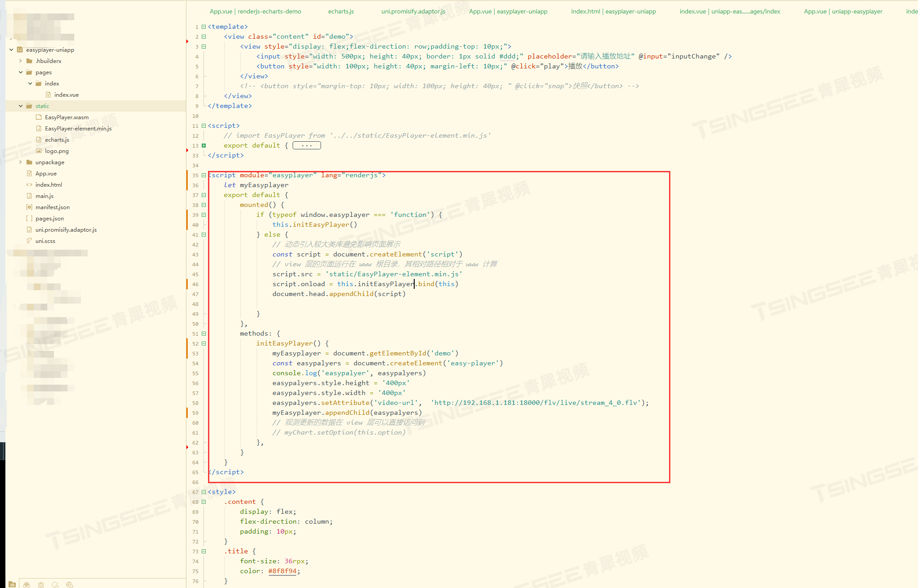The width and height of the screenshot is (918, 588).
Task: Click the binoculars search icon in the bottom bar
Action: point(27,584)
